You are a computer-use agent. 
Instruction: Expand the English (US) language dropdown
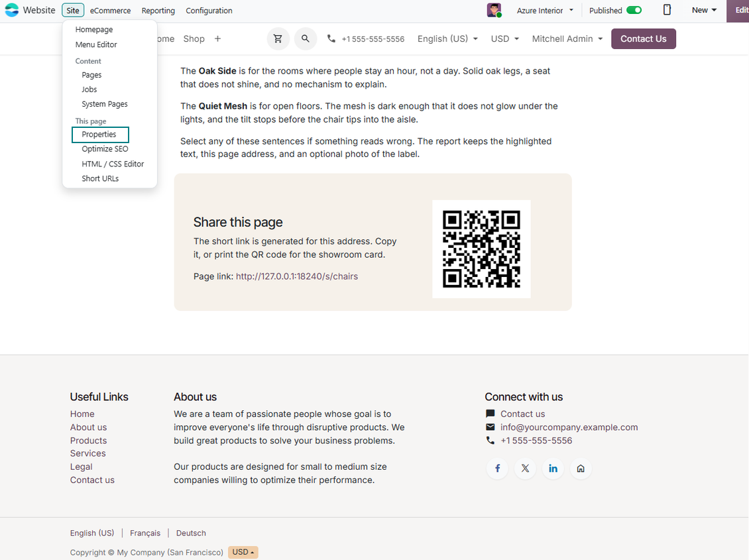point(447,38)
